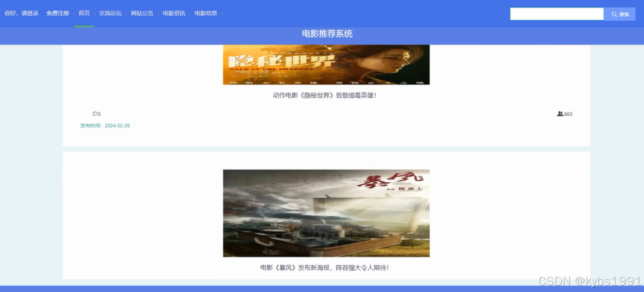Open the 你好，请登录 login link
This screenshot has width=644, height=292.
21,13
